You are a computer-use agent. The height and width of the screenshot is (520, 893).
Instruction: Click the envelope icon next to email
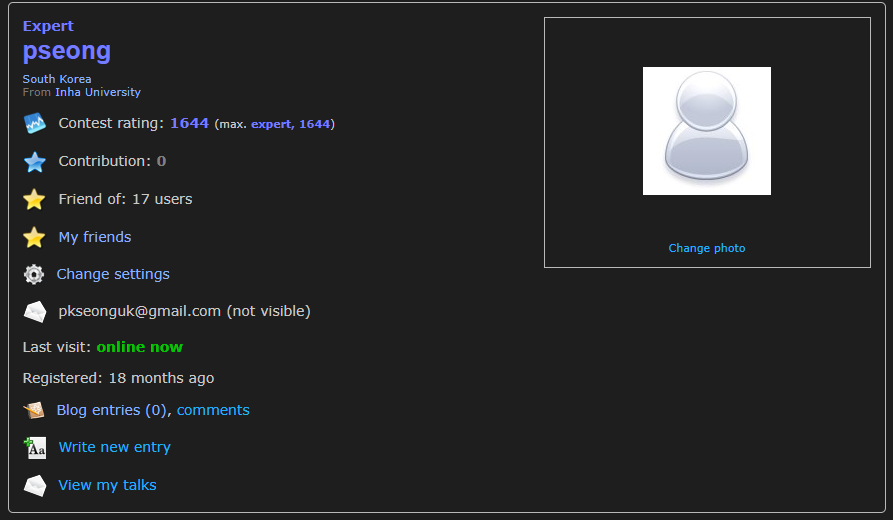tap(35, 312)
